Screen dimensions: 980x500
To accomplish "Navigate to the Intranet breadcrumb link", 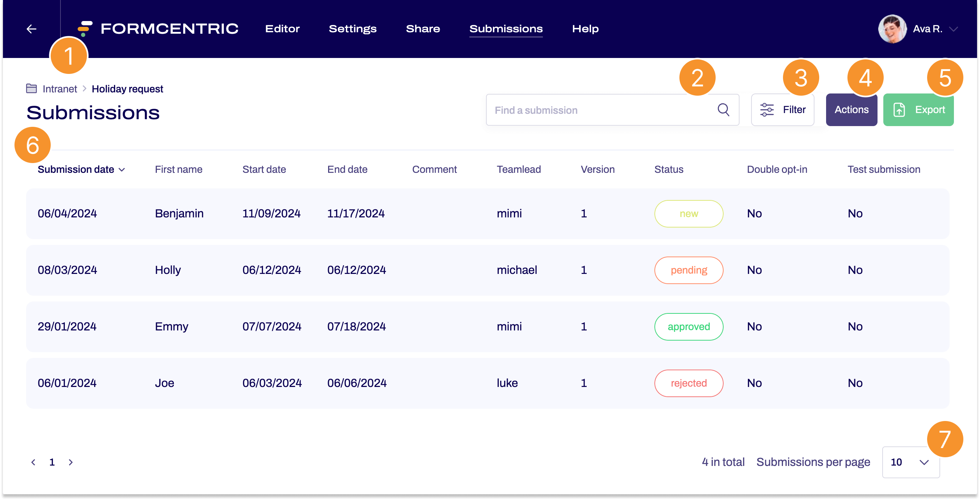I will point(59,88).
